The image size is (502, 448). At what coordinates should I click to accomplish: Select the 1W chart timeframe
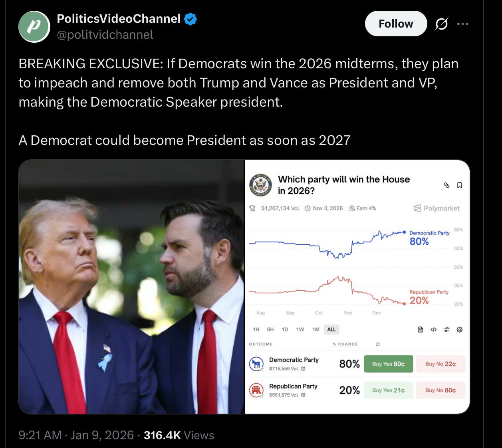pos(300,329)
